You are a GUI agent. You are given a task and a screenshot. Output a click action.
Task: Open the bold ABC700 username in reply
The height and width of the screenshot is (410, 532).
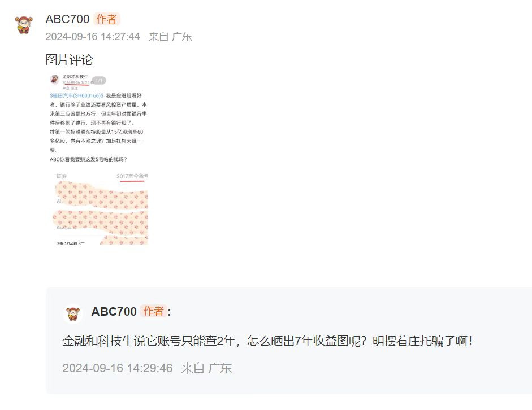pyautogui.click(x=114, y=311)
